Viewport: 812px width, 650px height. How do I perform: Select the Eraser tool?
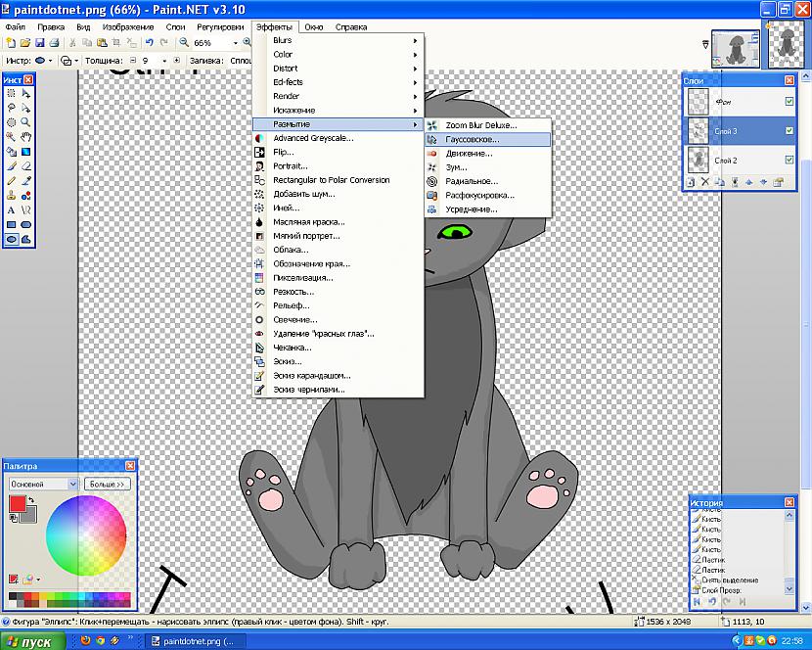pyautogui.click(x=25, y=166)
